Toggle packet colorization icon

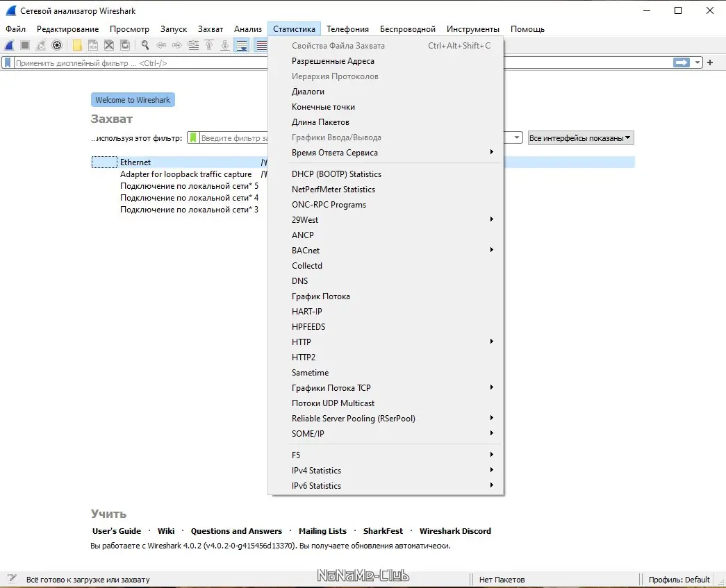261,45
